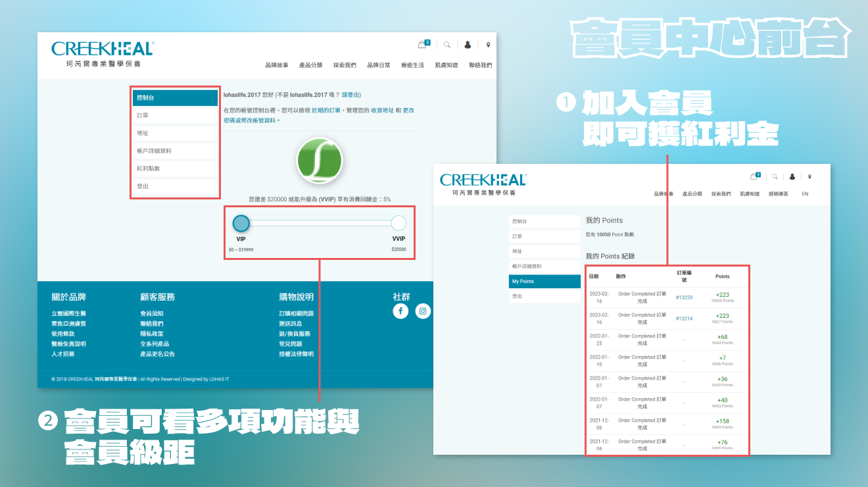Select 訂單 in the Points page sidebar
Image resolution: width=868 pixels, height=487 pixels.
(x=544, y=236)
